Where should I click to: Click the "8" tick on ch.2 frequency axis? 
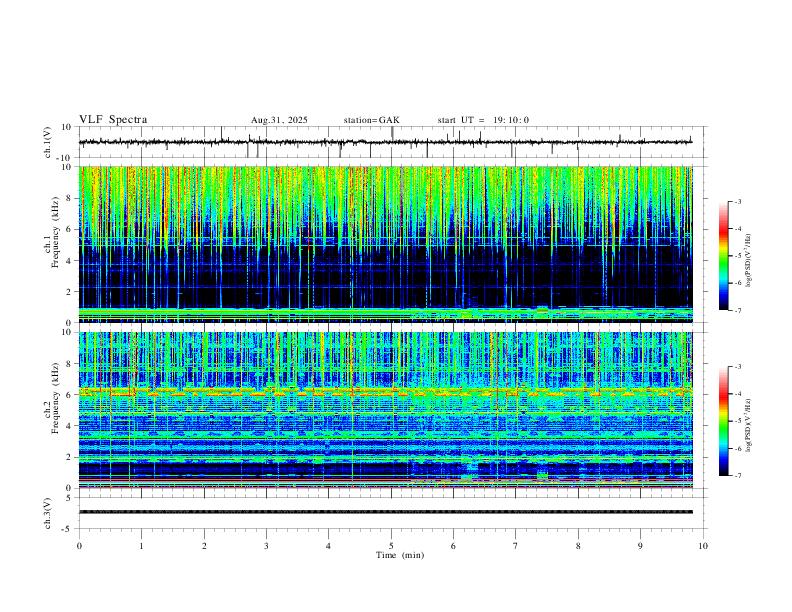pyautogui.click(x=71, y=364)
